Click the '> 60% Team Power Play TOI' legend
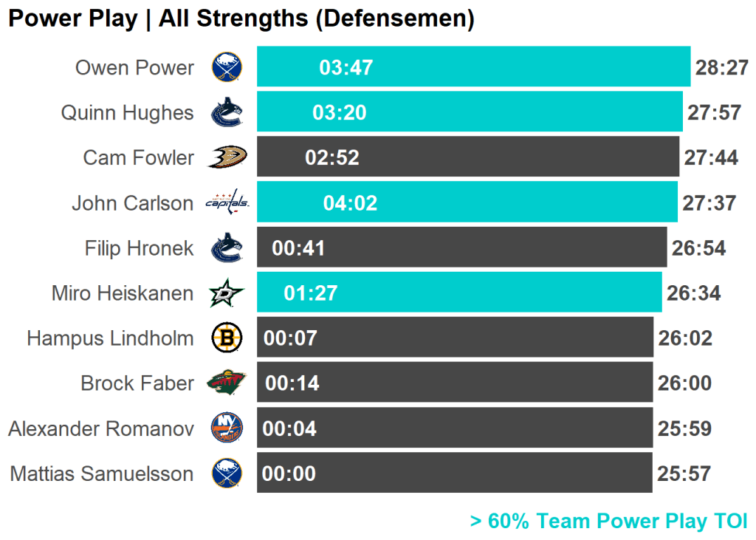 click(608, 522)
